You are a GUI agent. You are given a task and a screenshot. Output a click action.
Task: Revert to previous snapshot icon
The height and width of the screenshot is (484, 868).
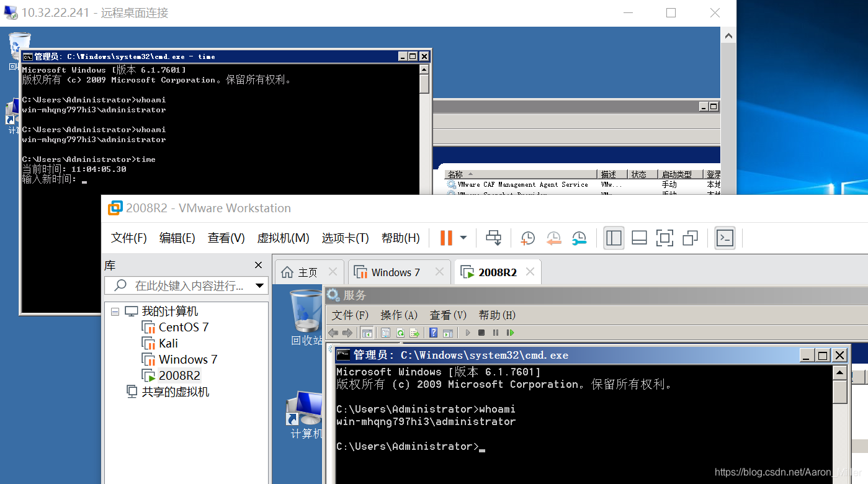(x=553, y=238)
